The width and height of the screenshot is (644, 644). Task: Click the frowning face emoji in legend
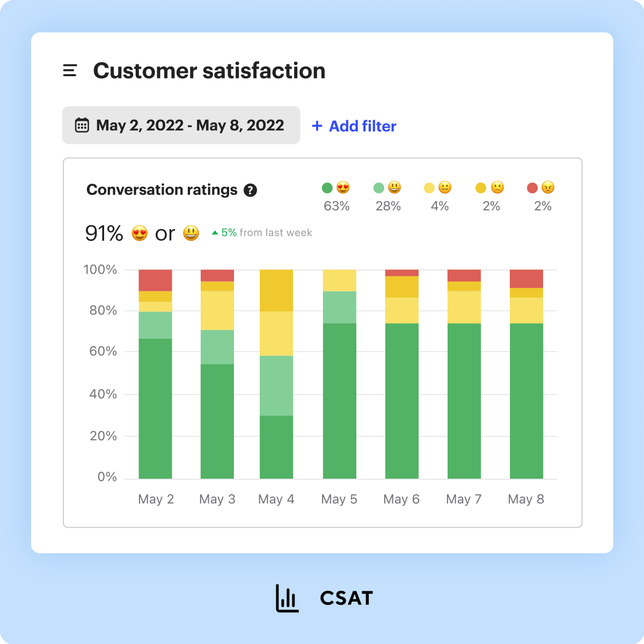(x=497, y=188)
